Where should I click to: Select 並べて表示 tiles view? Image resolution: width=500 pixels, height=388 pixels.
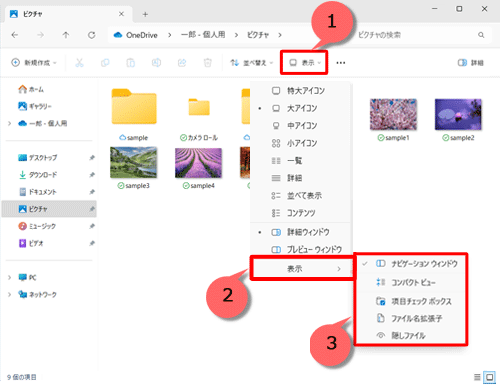(x=301, y=196)
